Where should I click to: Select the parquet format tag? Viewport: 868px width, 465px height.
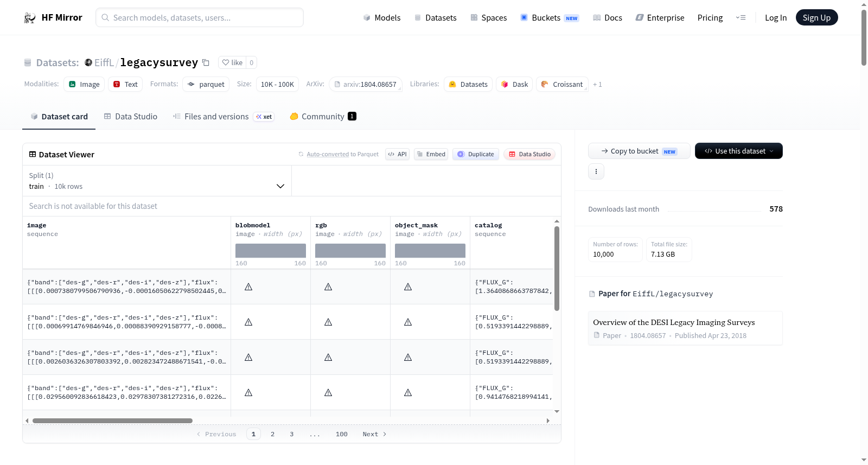tap(206, 84)
